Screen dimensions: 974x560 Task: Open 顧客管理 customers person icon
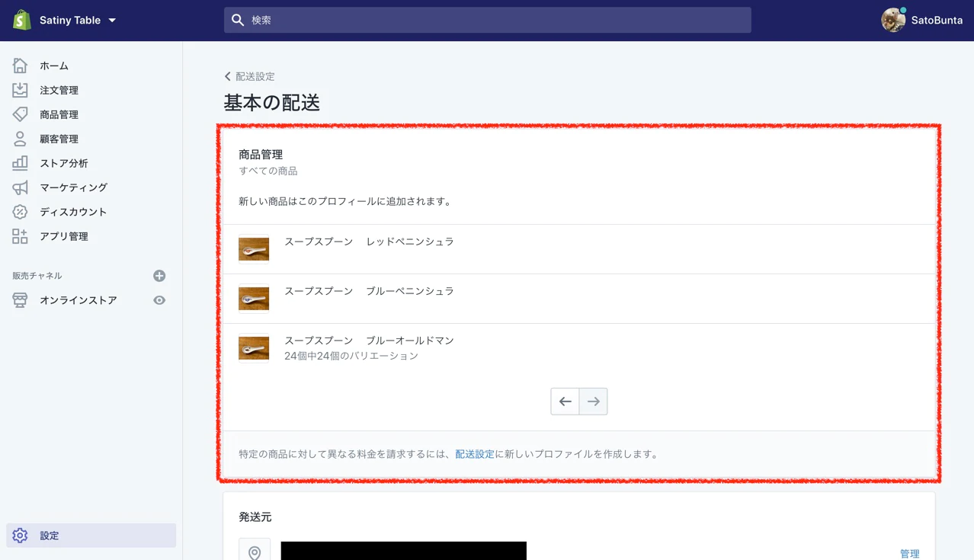coord(20,139)
